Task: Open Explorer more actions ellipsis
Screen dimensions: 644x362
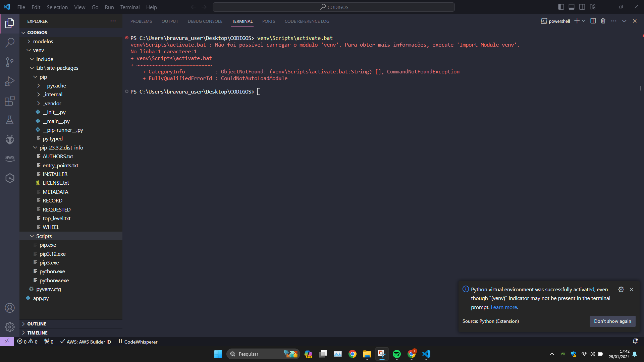Action: (113, 21)
